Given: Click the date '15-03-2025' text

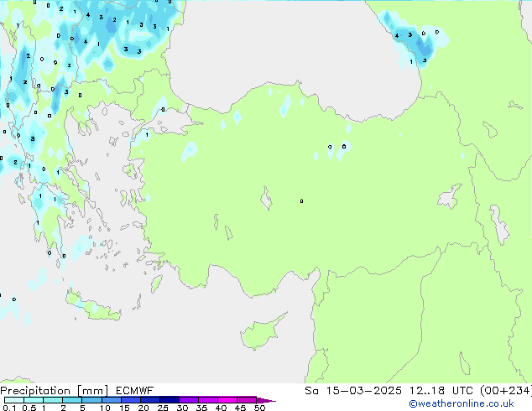Looking at the screenshot, I should pyautogui.click(x=363, y=391).
